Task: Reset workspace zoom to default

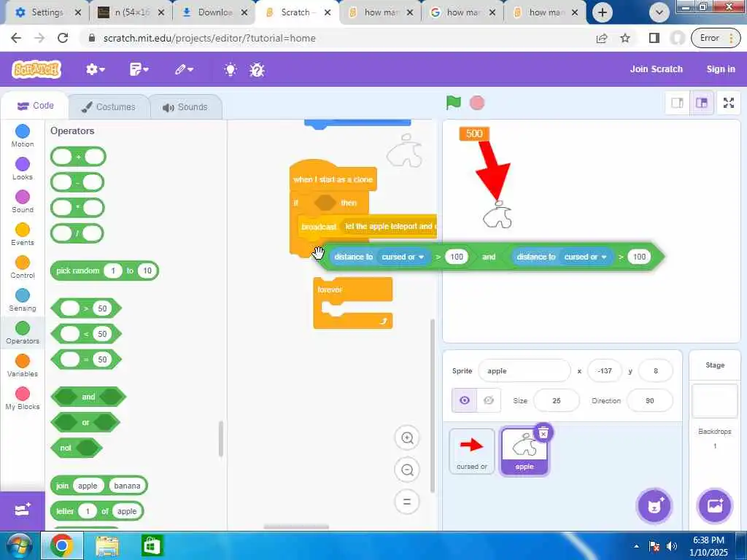Action: [x=407, y=502]
